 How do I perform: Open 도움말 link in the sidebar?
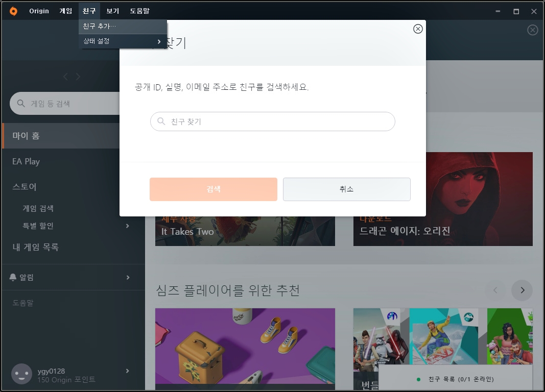pyautogui.click(x=23, y=303)
